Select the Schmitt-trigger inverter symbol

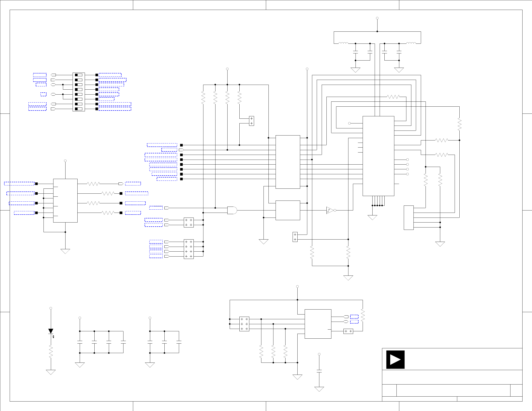(x=331, y=210)
